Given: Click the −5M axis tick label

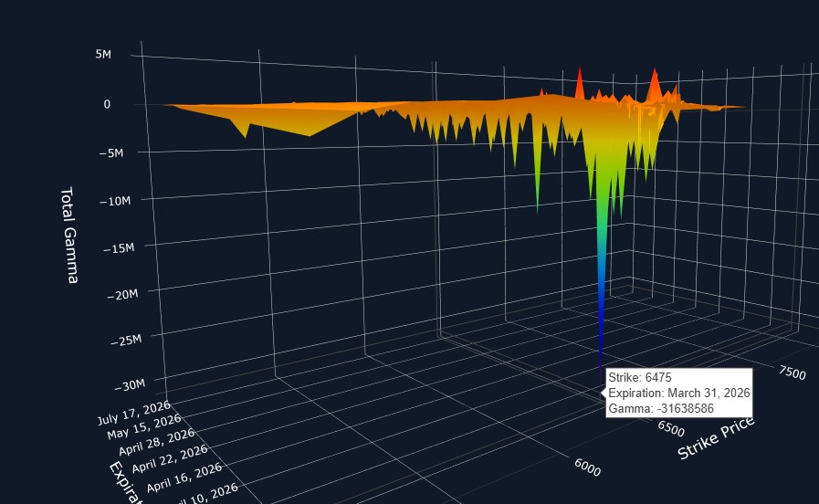Looking at the screenshot, I should point(110,153).
